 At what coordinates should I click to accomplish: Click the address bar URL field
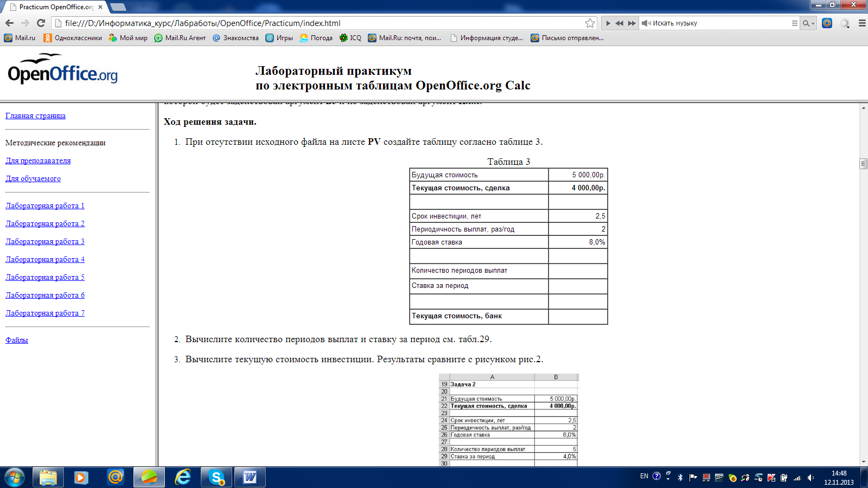click(323, 23)
